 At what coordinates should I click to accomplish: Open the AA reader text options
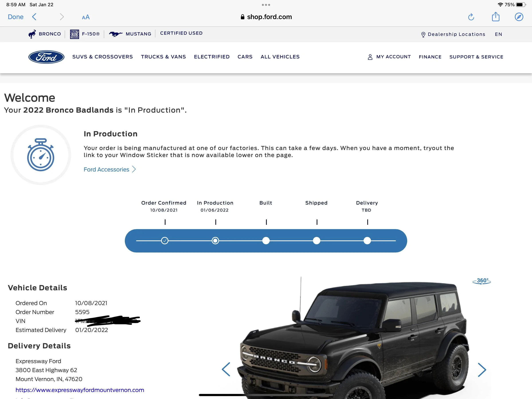pos(86,17)
